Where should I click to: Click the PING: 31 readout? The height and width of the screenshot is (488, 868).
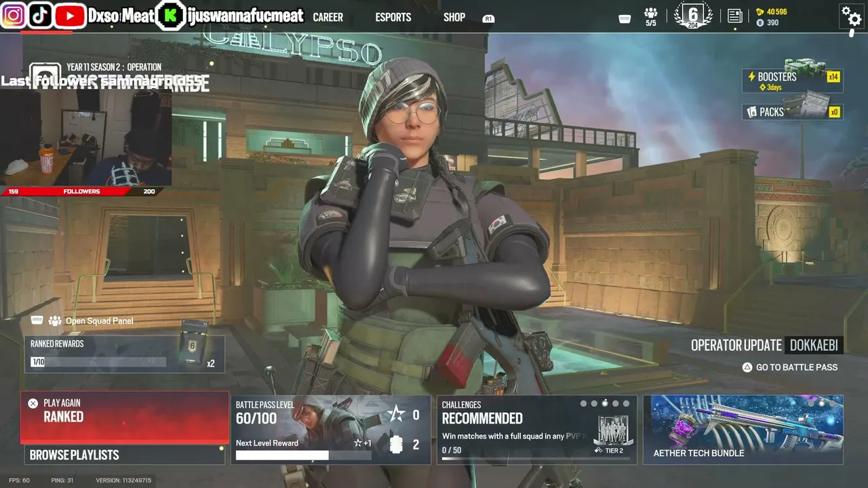pos(62,481)
